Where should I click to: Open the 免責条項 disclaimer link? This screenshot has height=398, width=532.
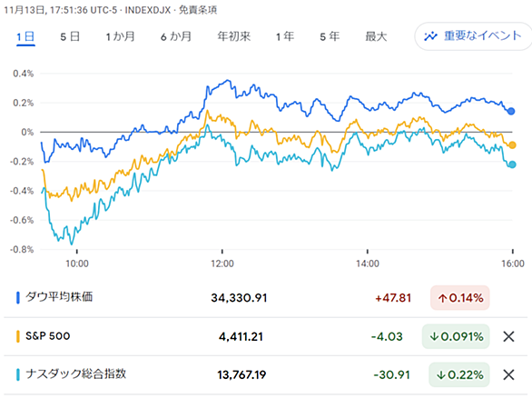[198, 10]
